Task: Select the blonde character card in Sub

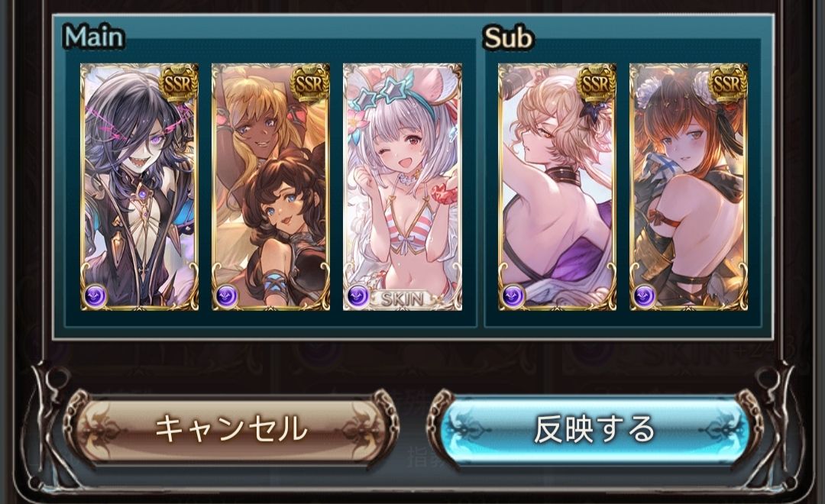Action: 557,187
